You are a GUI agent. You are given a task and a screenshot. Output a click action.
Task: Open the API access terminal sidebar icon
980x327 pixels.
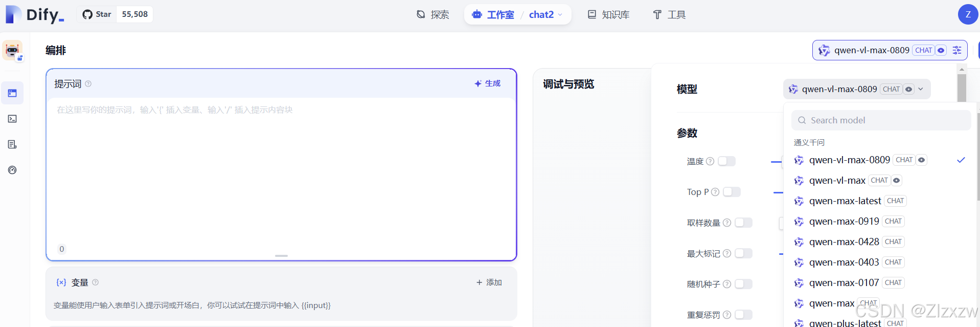point(12,119)
